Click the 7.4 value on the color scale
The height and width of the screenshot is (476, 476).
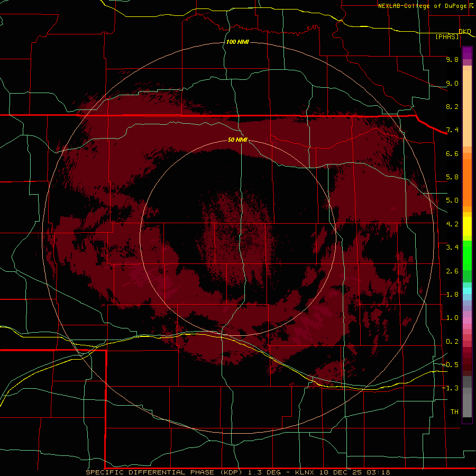pyautogui.click(x=452, y=130)
